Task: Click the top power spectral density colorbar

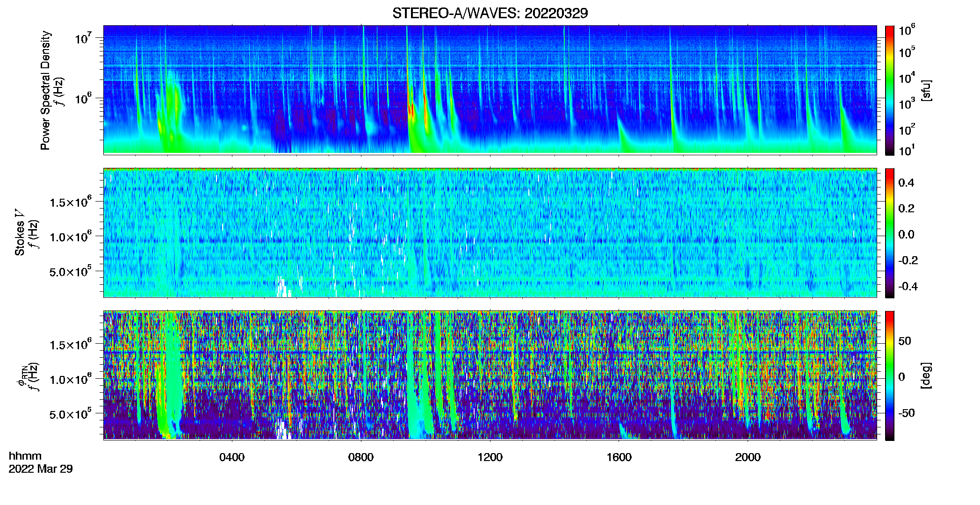Action: pos(890,90)
